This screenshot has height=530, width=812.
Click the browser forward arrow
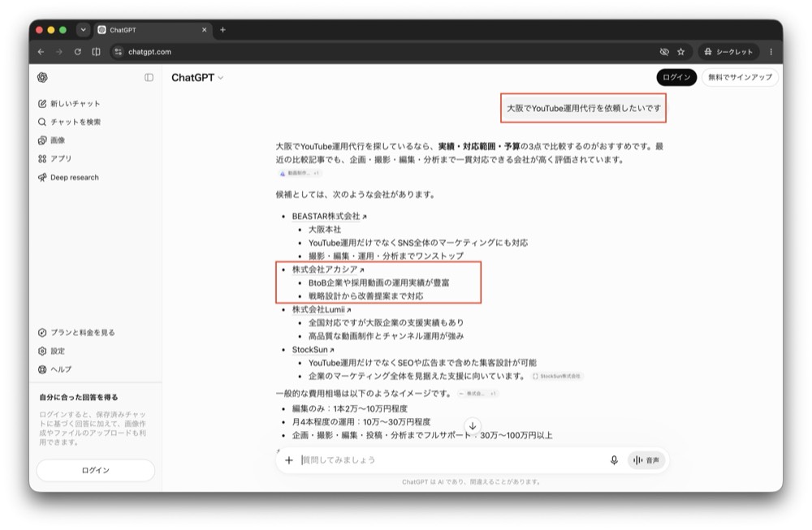[x=59, y=52]
